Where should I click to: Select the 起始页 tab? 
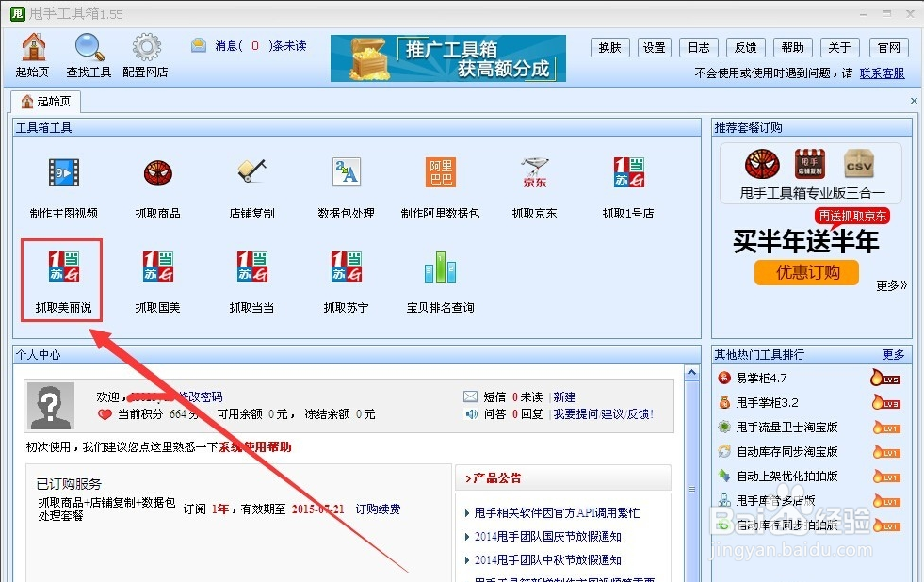tap(46, 102)
